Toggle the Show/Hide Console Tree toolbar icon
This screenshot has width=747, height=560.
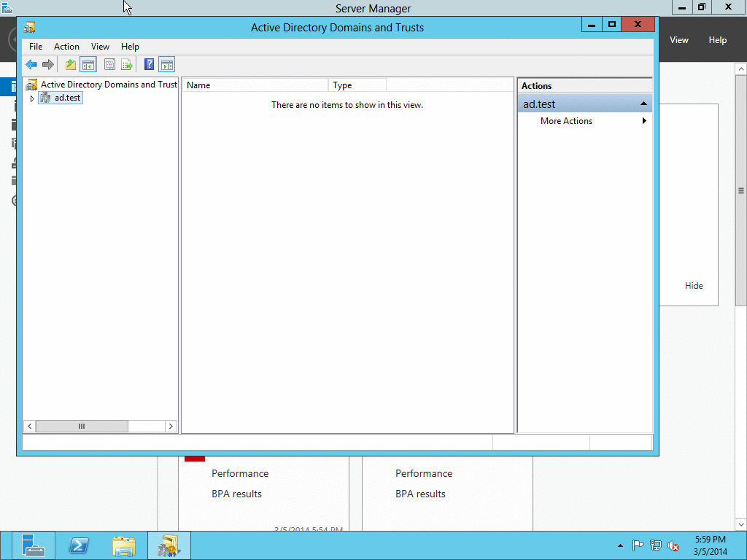coord(88,64)
